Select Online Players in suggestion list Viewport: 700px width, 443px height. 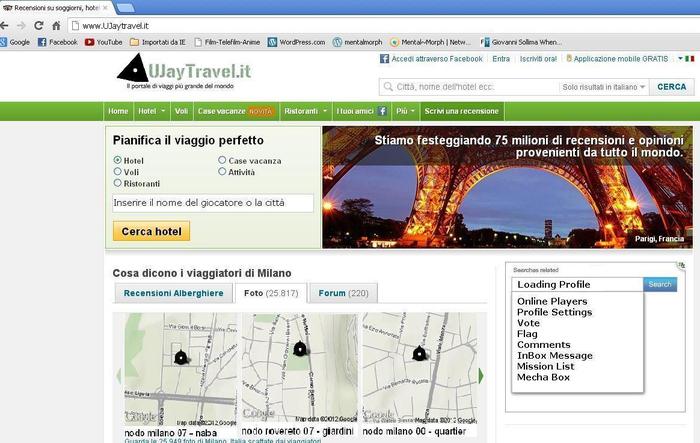[552, 301]
